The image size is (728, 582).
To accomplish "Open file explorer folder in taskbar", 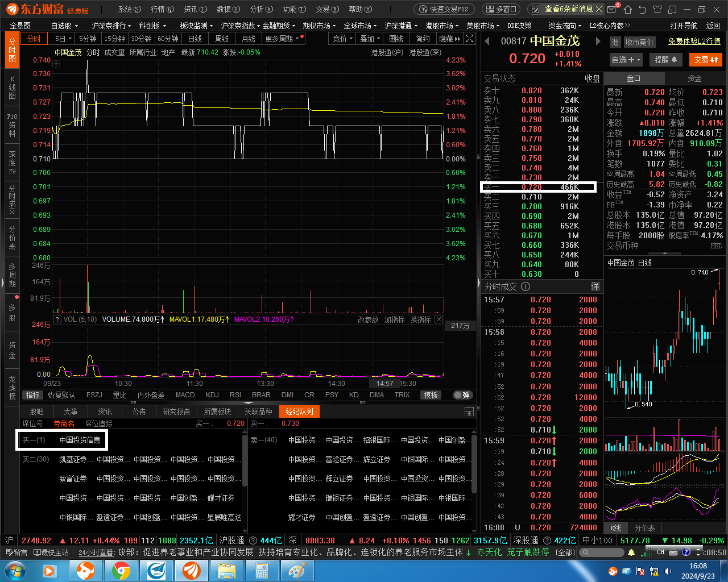I will (226, 570).
